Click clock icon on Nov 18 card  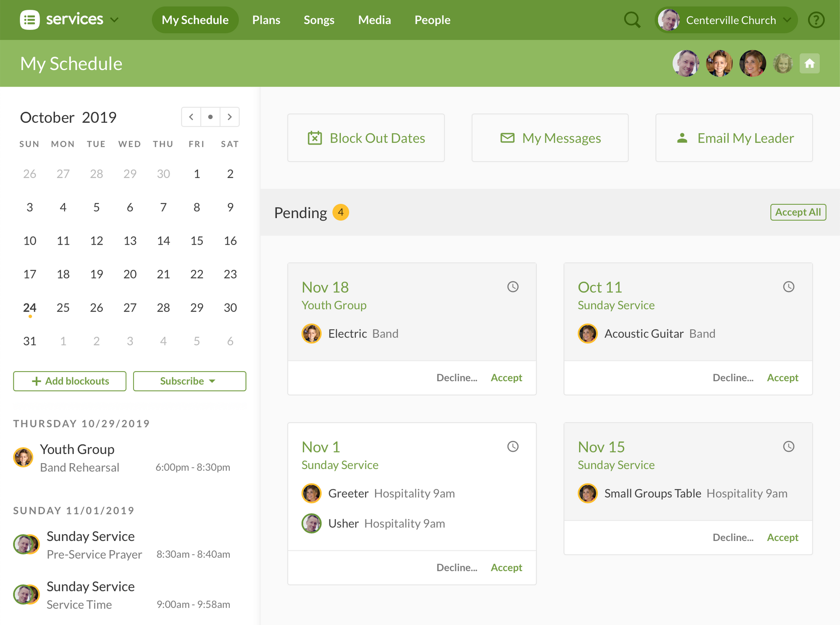pyautogui.click(x=513, y=287)
